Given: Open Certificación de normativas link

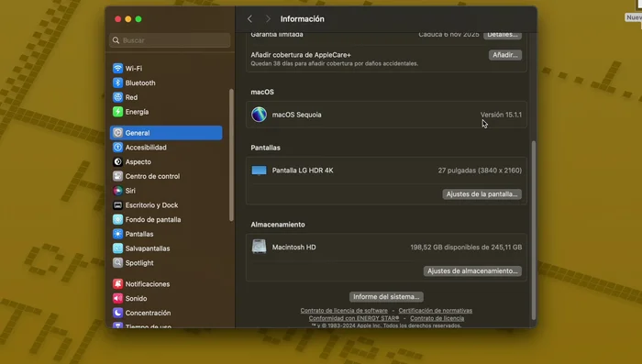Looking at the screenshot, I should coord(436,310).
